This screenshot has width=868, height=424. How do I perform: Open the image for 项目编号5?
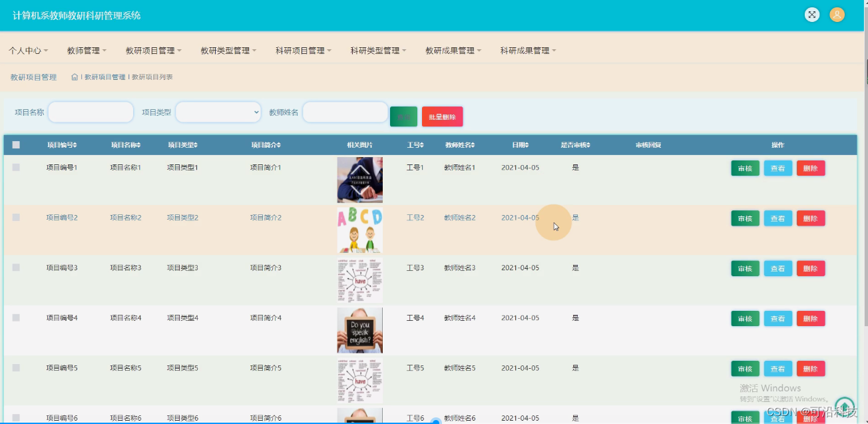tap(359, 380)
